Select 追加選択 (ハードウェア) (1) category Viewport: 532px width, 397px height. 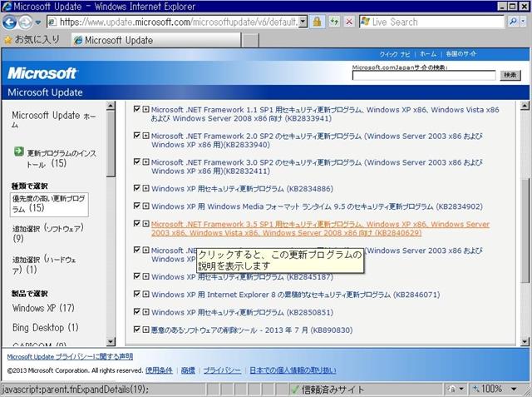pyautogui.click(x=44, y=264)
